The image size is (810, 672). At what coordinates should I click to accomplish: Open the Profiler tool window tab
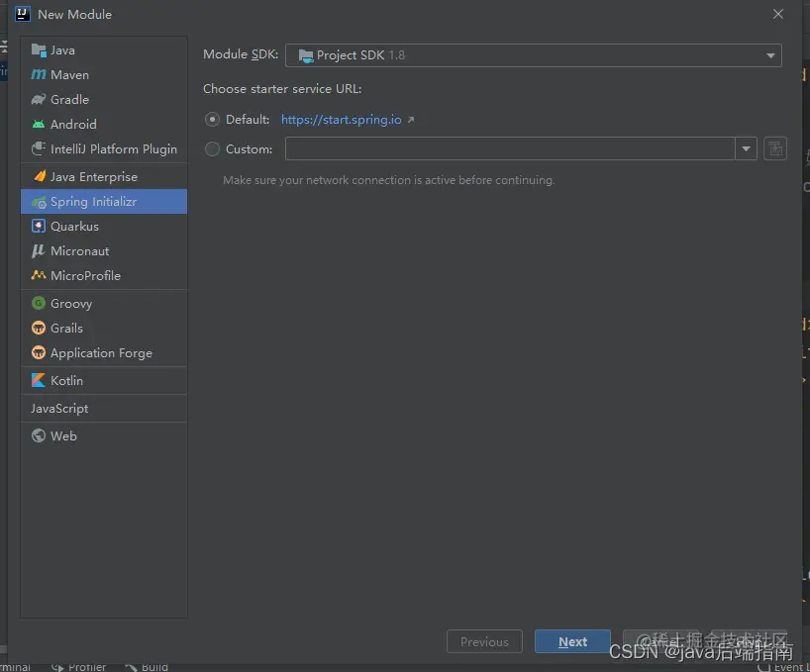[x=79, y=667]
